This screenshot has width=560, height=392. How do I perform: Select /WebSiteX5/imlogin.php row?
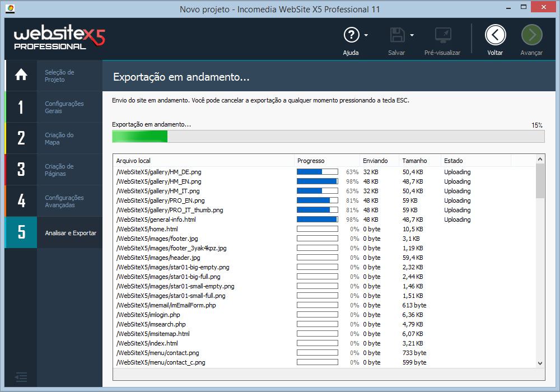point(324,315)
